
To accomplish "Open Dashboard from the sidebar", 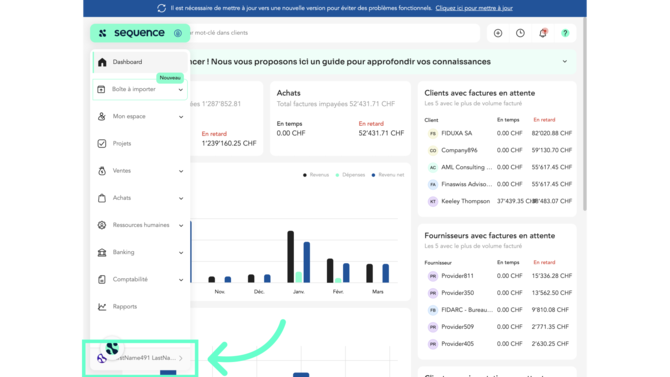I will (140, 62).
